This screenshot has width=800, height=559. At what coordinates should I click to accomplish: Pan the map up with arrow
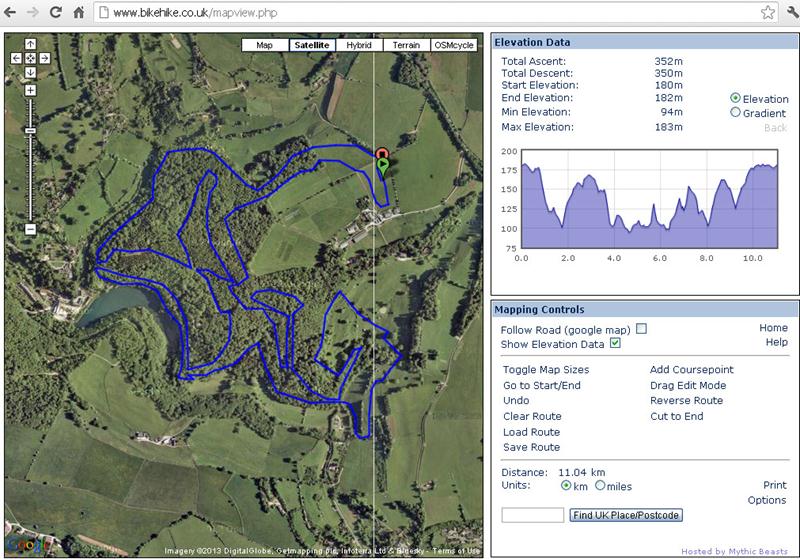30,44
